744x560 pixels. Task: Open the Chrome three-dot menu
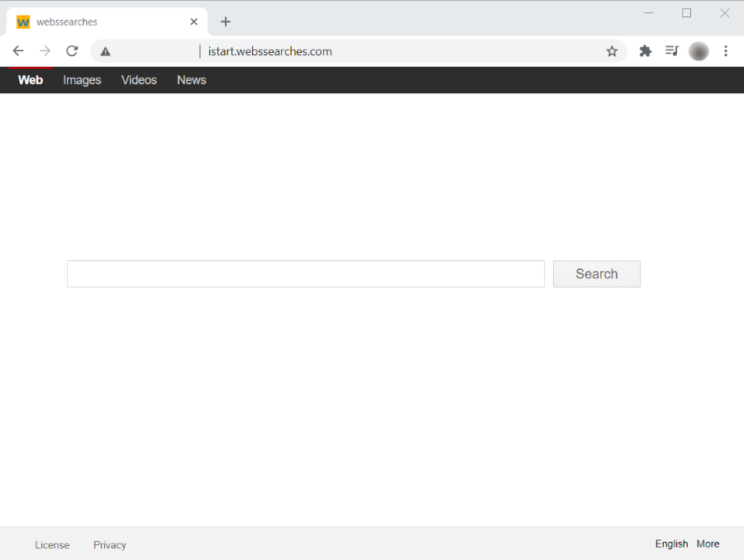coord(726,51)
